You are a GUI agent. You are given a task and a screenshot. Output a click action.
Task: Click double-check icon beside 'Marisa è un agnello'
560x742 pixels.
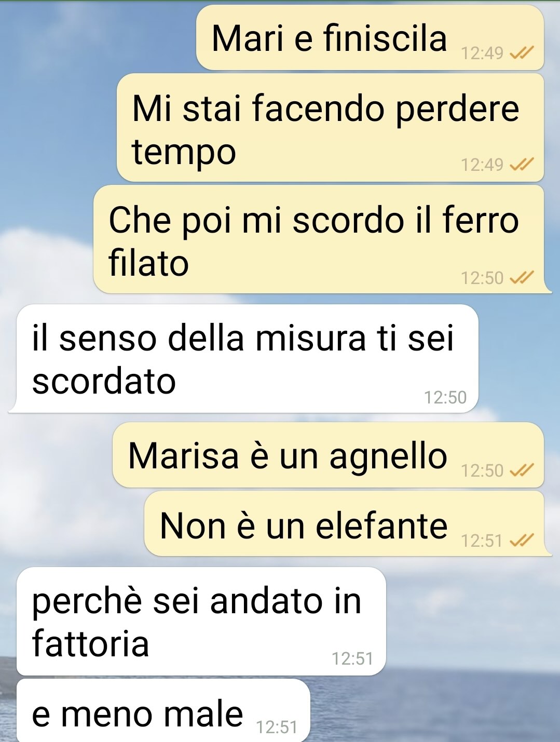[522, 471]
